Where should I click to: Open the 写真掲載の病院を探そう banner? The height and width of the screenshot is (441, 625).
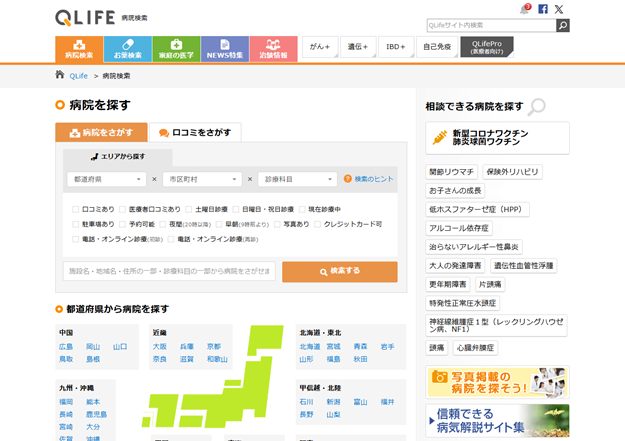497,382
